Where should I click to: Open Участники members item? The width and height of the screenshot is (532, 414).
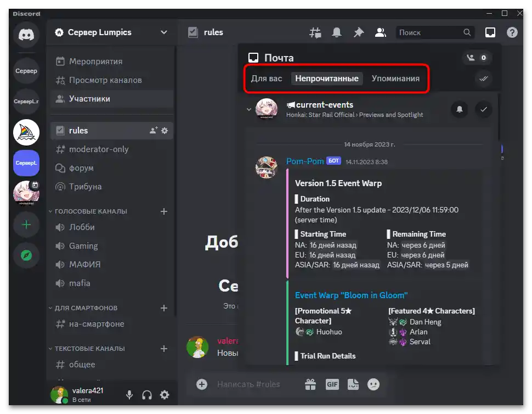(112, 99)
